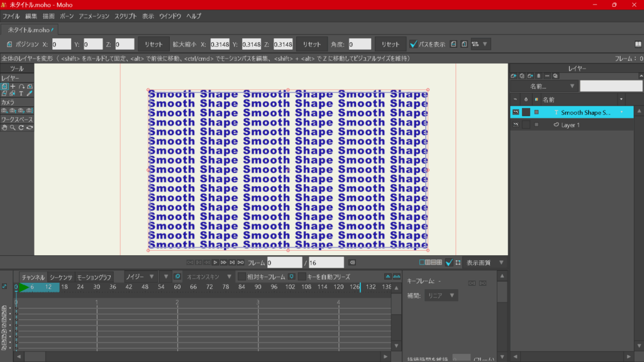Image resolution: width=644 pixels, height=362 pixels.
Task: Switch to the モーショングラフ tab
Action: coord(94,277)
